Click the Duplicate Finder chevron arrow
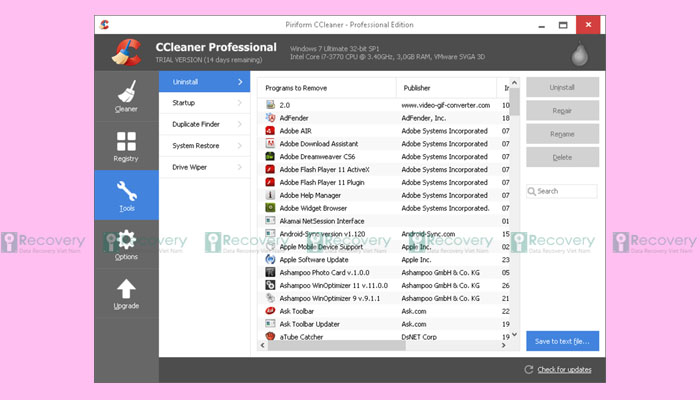Screen dimensions: 700x400 240,124
